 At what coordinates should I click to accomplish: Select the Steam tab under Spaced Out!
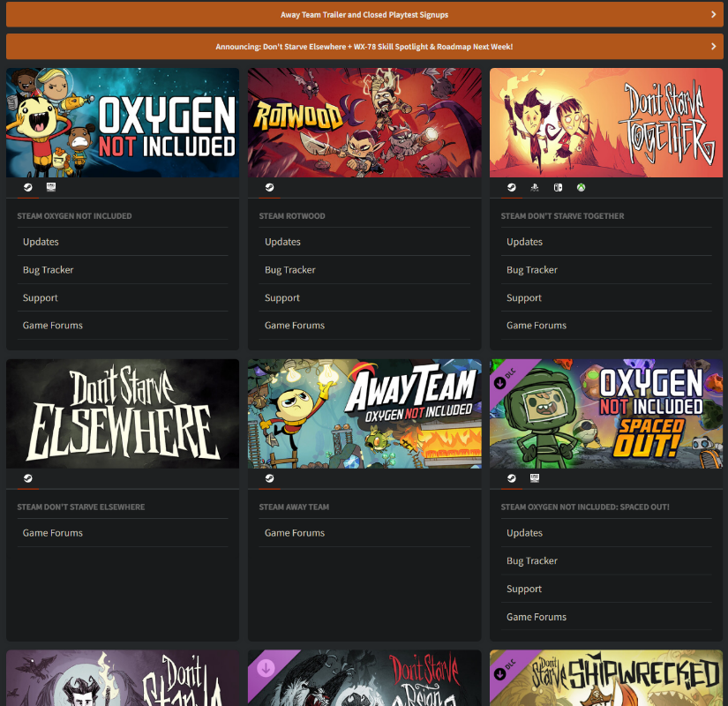pyautogui.click(x=511, y=478)
